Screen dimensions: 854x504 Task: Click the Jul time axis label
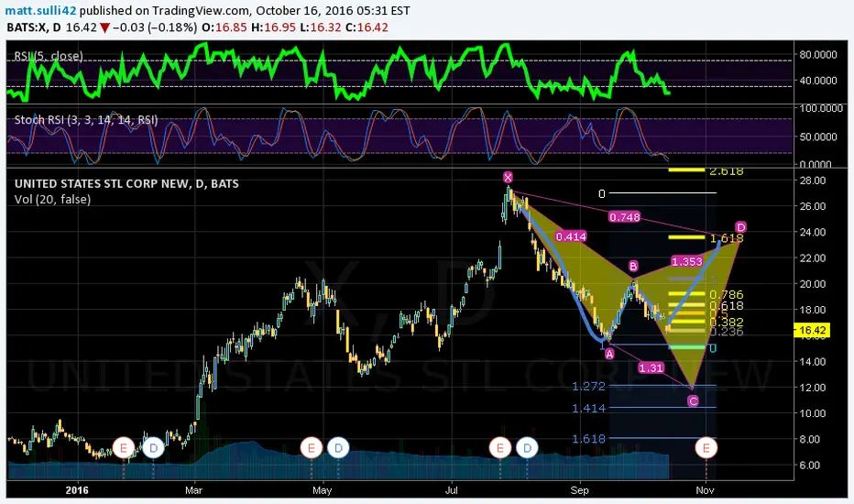coord(452,490)
